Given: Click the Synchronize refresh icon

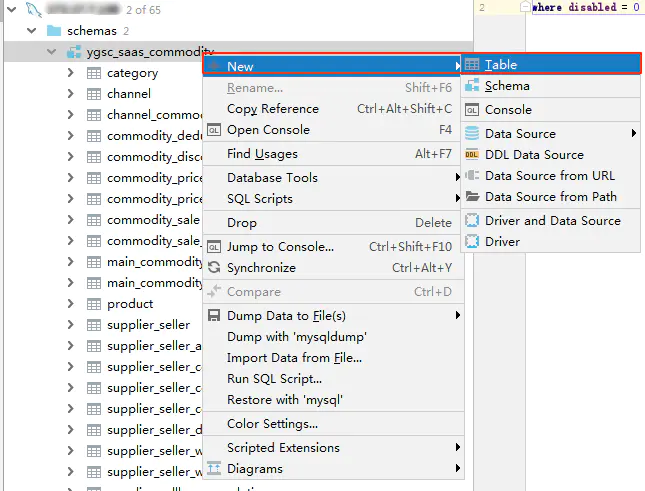Looking at the screenshot, I should click(214, 268).
